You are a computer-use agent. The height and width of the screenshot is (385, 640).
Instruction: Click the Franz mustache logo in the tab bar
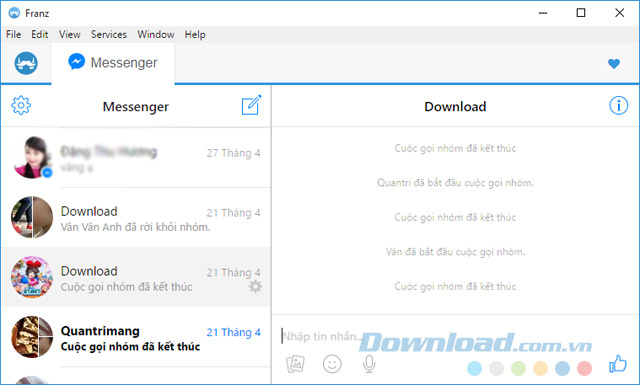coord(26,63)
